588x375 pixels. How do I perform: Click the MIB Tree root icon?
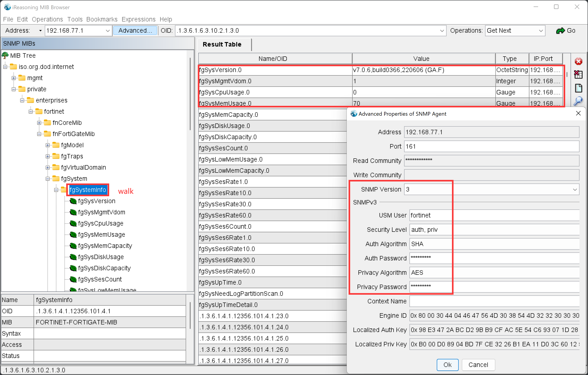[5, 55]
